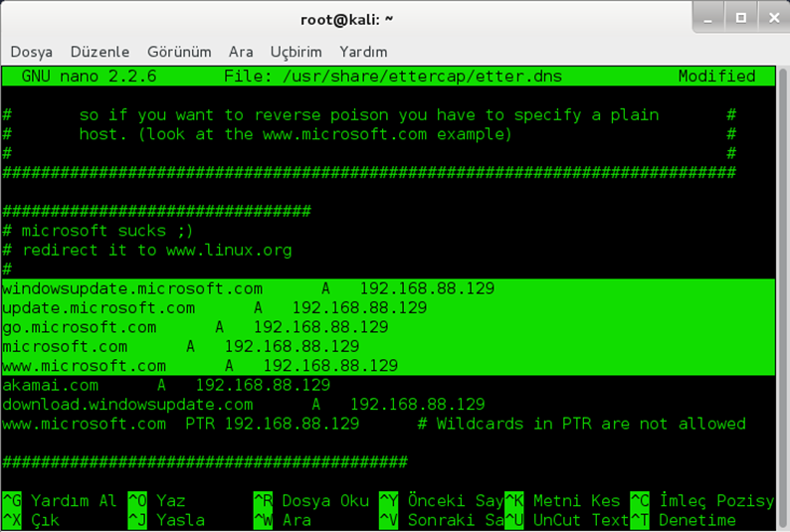Image resolution: width=790 pixels, height=532 pixels.
Task: Click the www.microsoft.com PTR record
Action: pyautogui.click(x=180, y=424)
